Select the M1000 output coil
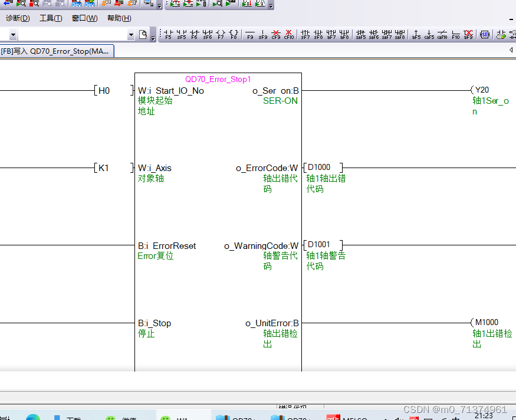This screenshot has width=516, height=420. click(x=487, y=322)
